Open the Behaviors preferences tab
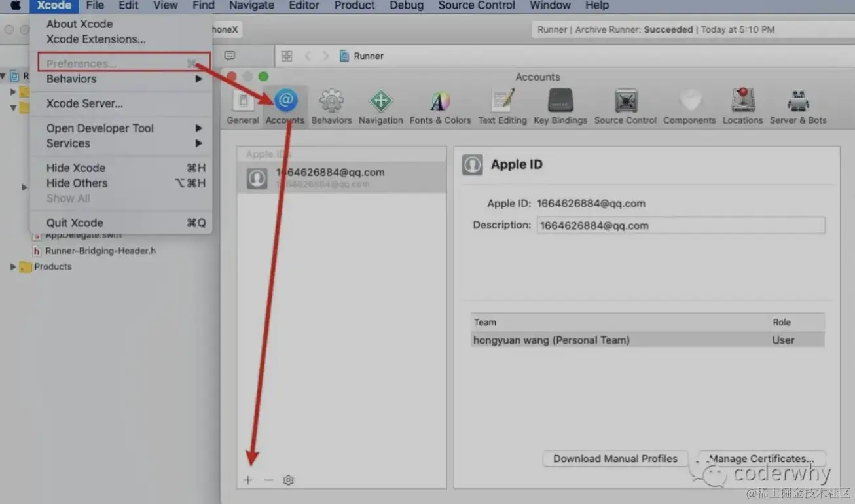 click(x=331, y=107)
